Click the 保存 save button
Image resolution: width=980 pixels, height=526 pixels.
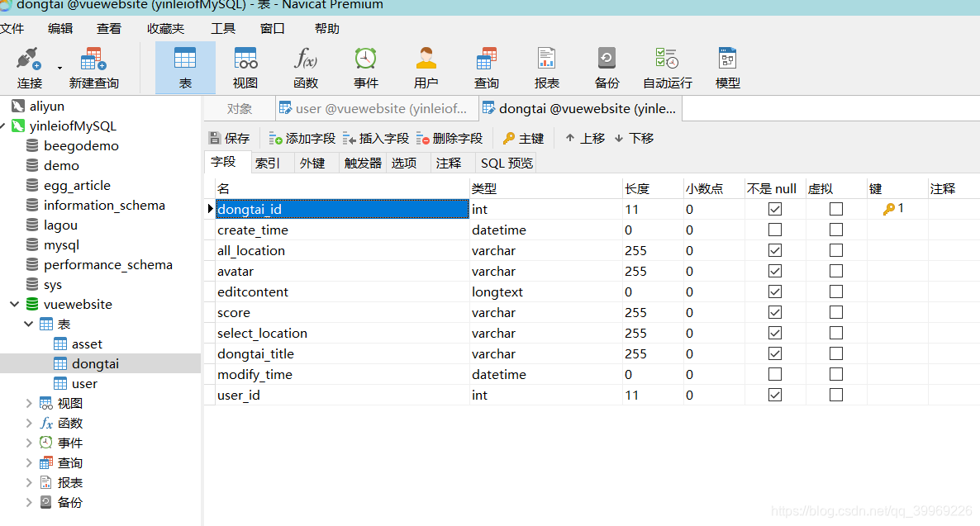point(229,138)
